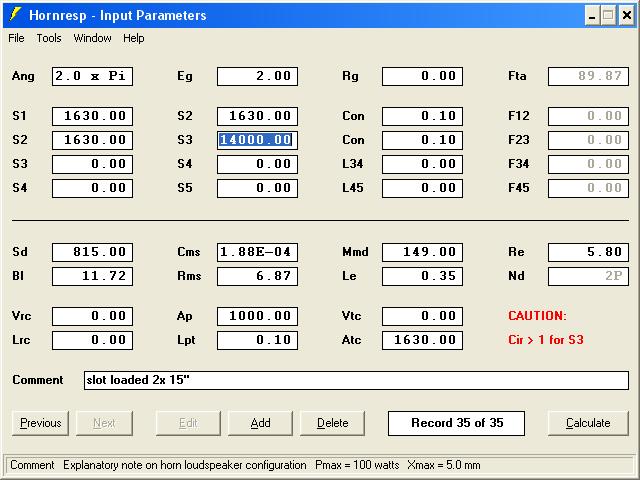Select the Ap field with 1000.00
The height and width of the screenshot is (480, 640).
click(258, 316)
